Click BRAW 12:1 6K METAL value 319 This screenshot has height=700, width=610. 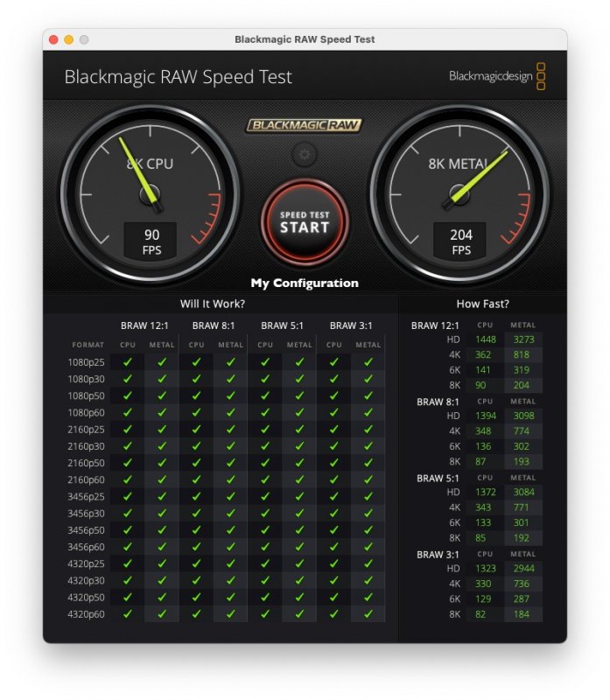tap(521, 370)
